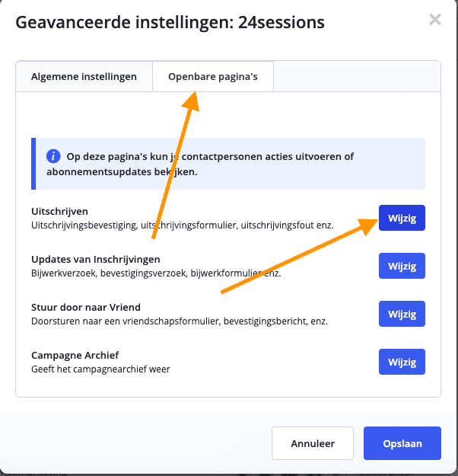Click the Bijwerkverzoek description line

[156, 273]
